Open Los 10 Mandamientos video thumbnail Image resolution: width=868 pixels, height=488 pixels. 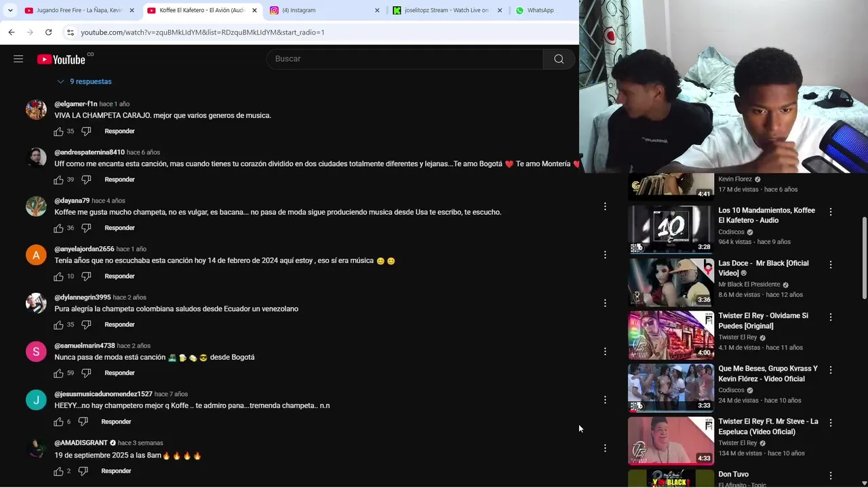click(671, 229)
